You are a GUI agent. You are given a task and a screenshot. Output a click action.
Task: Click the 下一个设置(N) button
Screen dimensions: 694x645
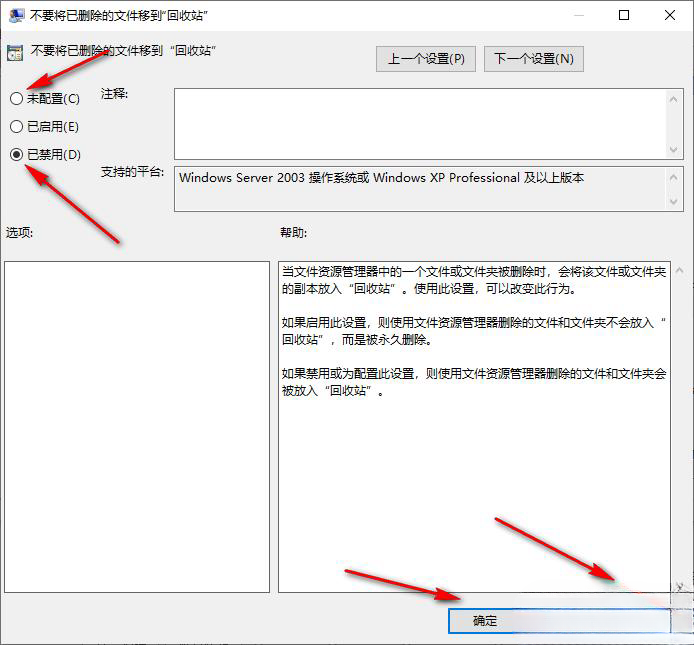point(534,59)
